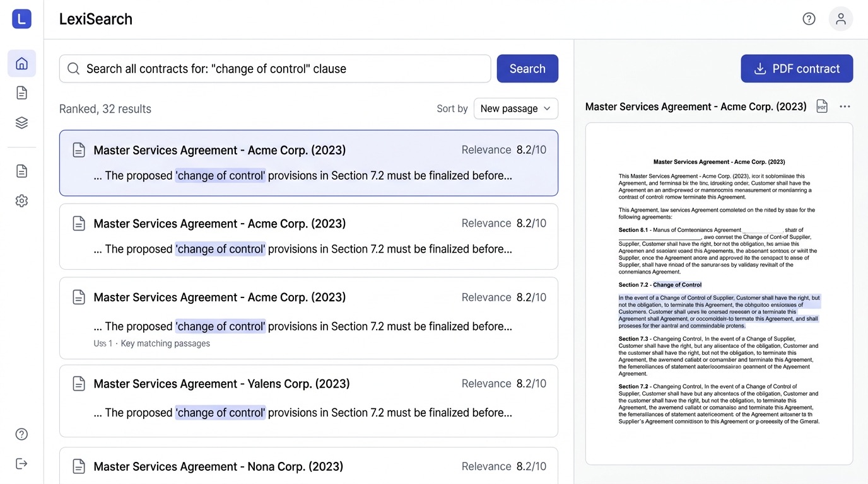The width and height of the screenshot is (868, 484).
Task: Click the LexiSearch title text
Action: [x=96, y=19]
